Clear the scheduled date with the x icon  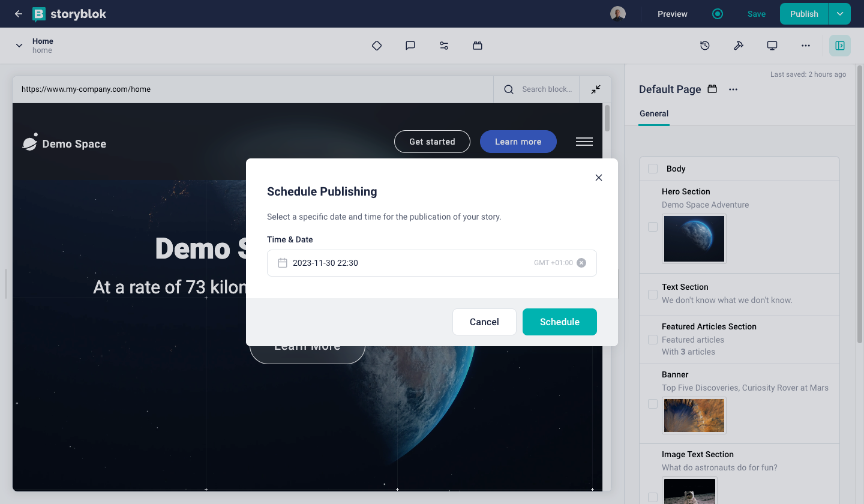pyautogui.click(x=581, y=263)
